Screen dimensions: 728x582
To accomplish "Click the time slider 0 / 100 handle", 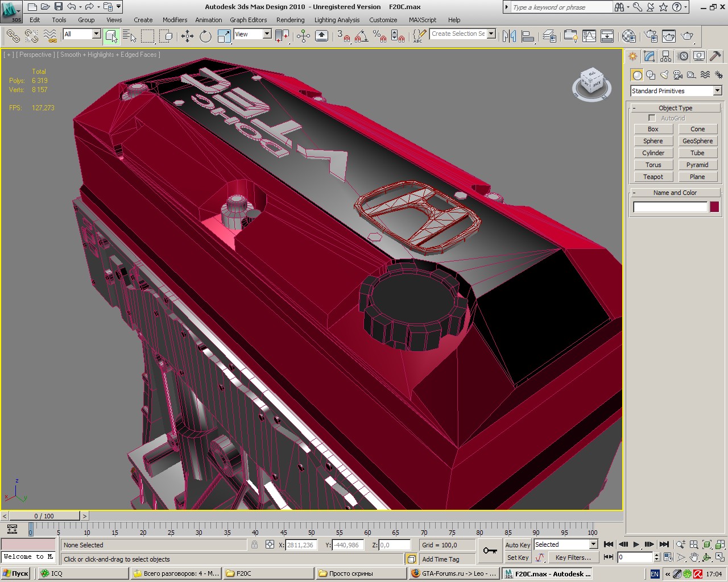I will (x=44, y=516).
